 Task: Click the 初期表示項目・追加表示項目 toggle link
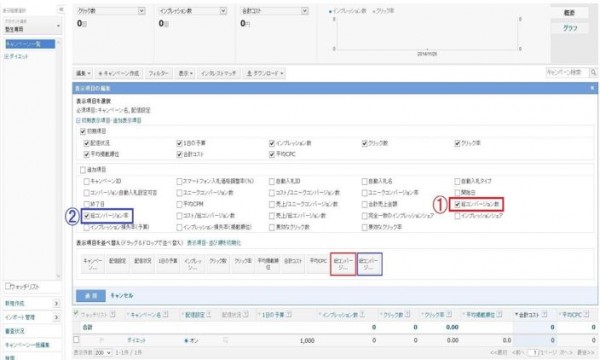click(x=109, y=120)
